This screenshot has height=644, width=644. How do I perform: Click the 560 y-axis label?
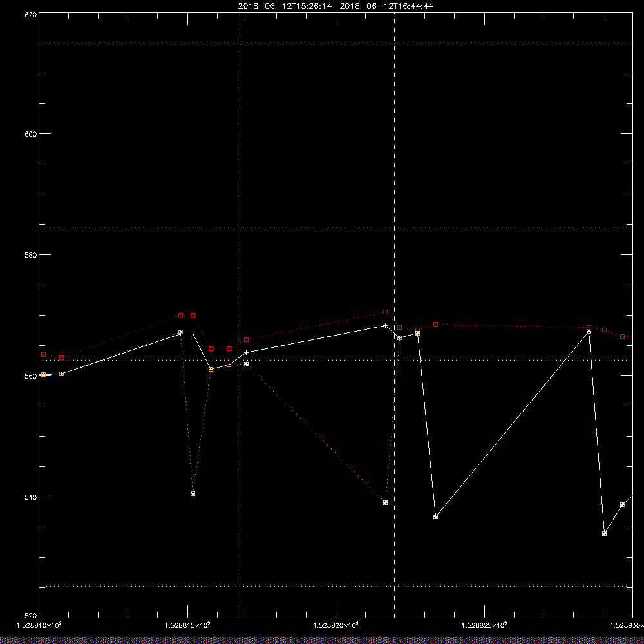[31, 376]
